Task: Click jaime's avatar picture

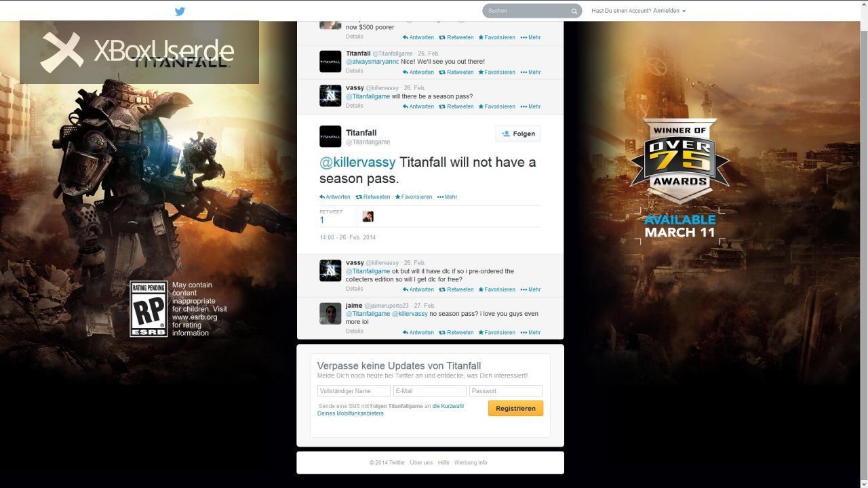Action: click(330, 313)
